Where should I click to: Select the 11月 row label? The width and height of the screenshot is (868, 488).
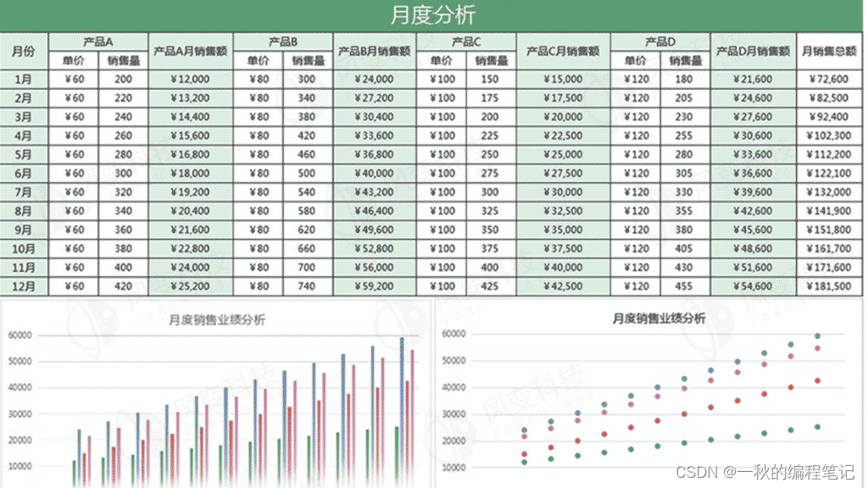coord(24,267)
